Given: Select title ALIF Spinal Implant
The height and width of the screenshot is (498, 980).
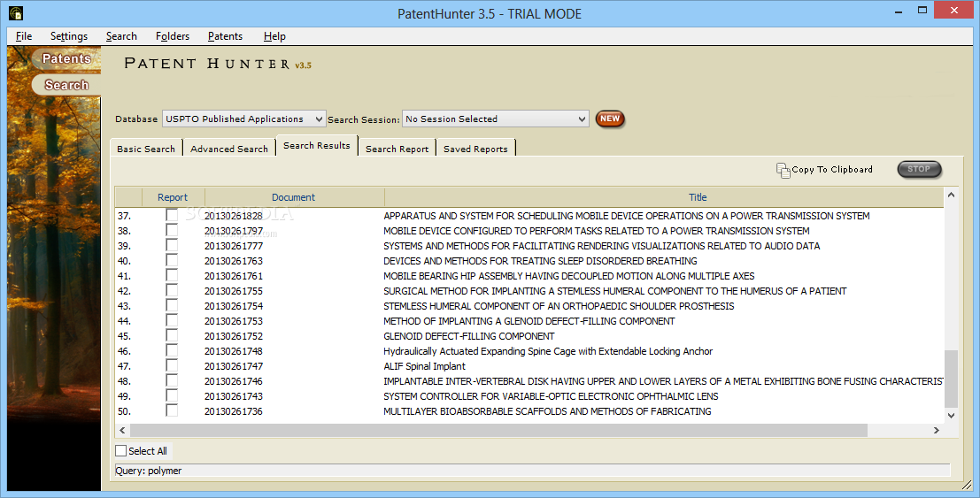Looking at the screenshot, I should tap(424, 366).
